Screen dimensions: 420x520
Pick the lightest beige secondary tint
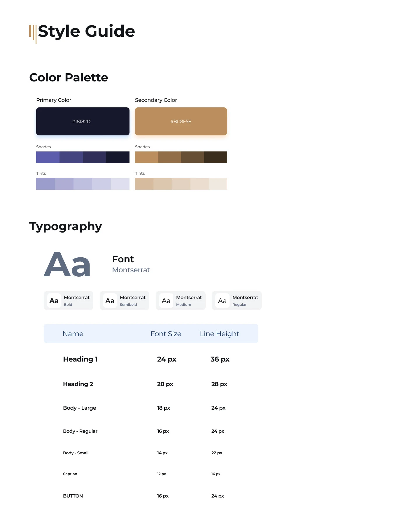[x=218, y=184]
